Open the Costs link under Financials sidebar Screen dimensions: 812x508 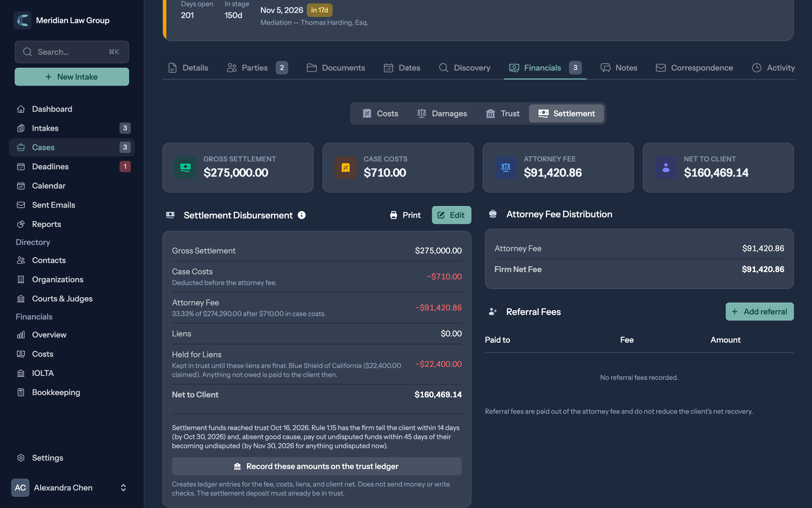pos(72,354)
